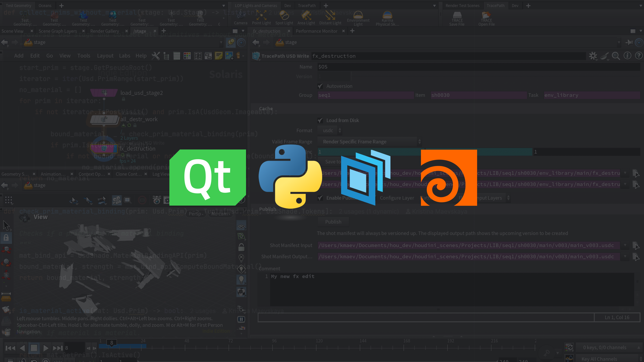
Task: Click the Configure Layer button
Action: tap(397, 198)
